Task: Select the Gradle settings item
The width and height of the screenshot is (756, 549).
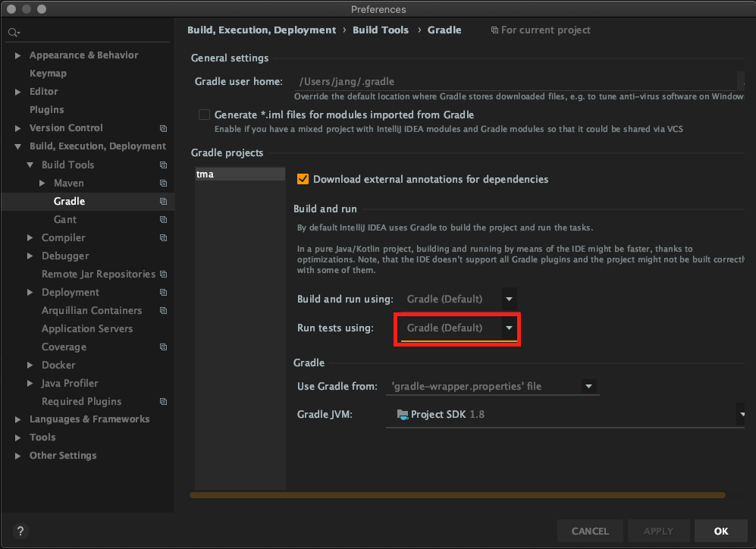Action: pos(88,202)
